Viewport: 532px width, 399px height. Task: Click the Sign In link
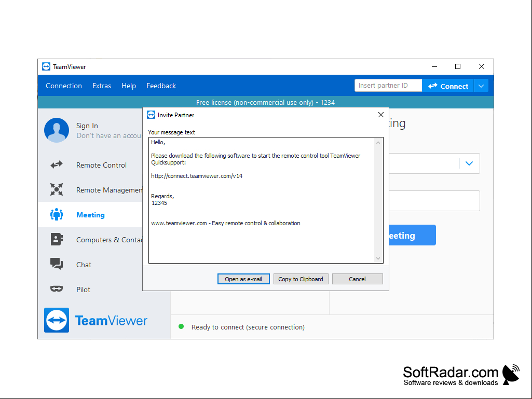click(x=87, y=126)
